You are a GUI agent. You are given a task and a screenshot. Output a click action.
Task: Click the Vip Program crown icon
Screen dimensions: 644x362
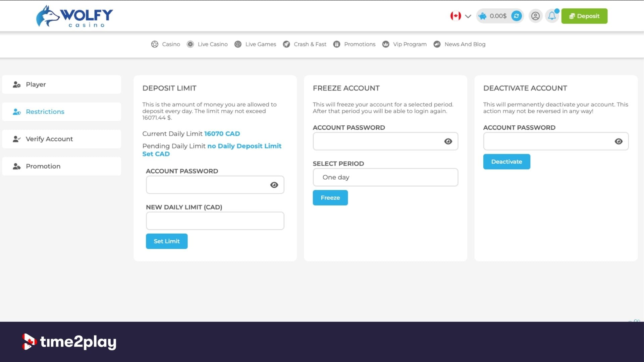pyautogui.click(x=386, y=44)
